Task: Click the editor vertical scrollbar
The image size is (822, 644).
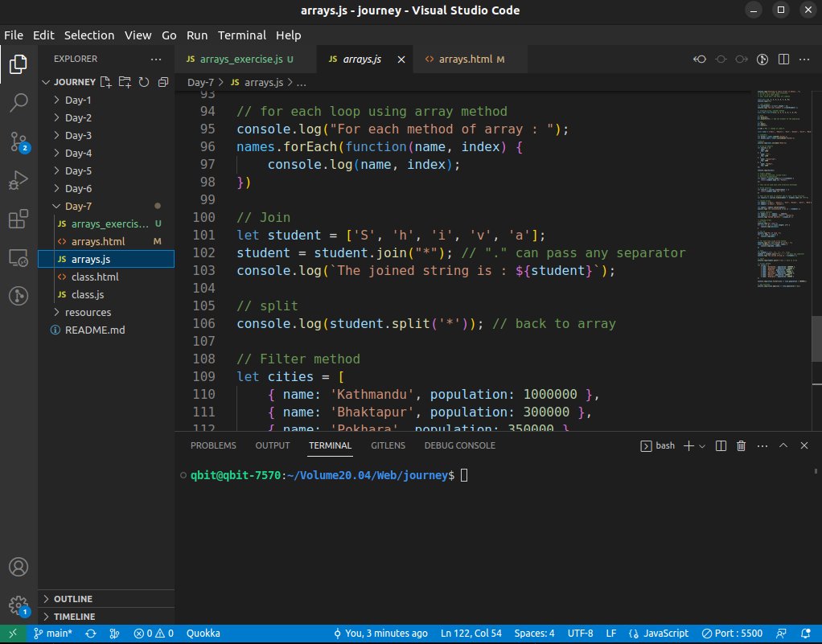Action: coord(816,338)
